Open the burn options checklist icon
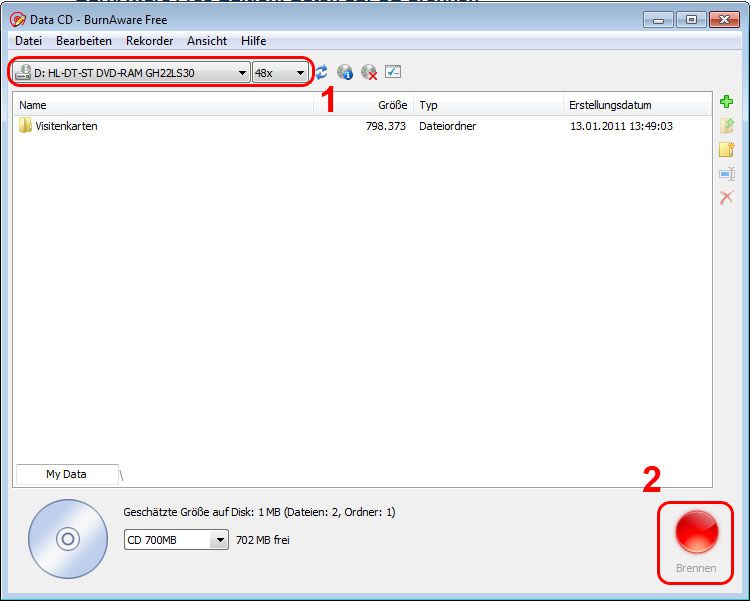Image resolution: width=750 pixels, height=601 pixels. click(x=393, y=72)
